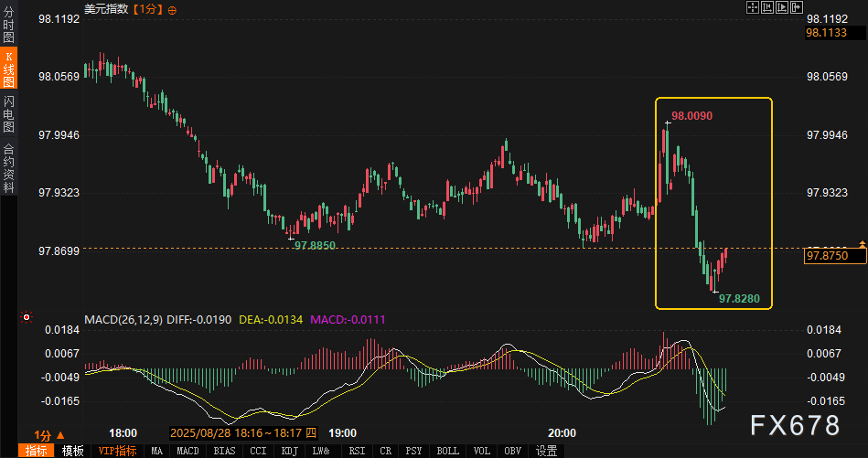Click the 设置 settings button
Viewport: 868px width, 458px height.
pyautogui.click(x=546, y=451)
